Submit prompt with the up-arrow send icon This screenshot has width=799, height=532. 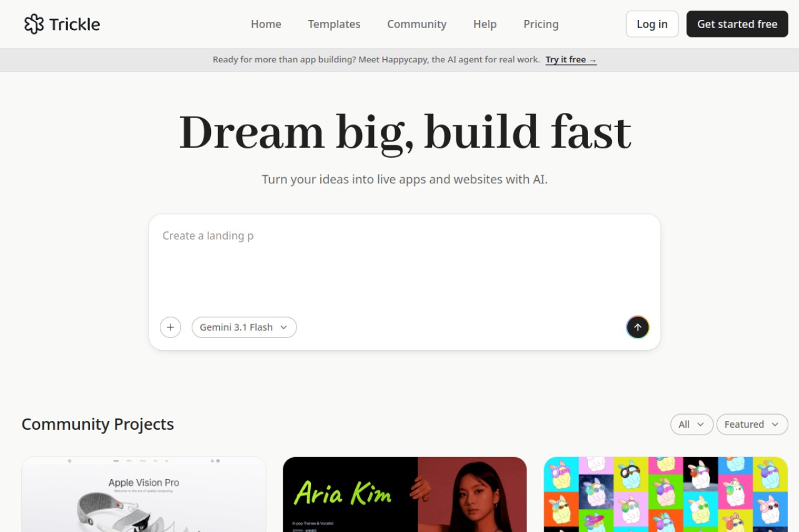click(x=637, y=327)
